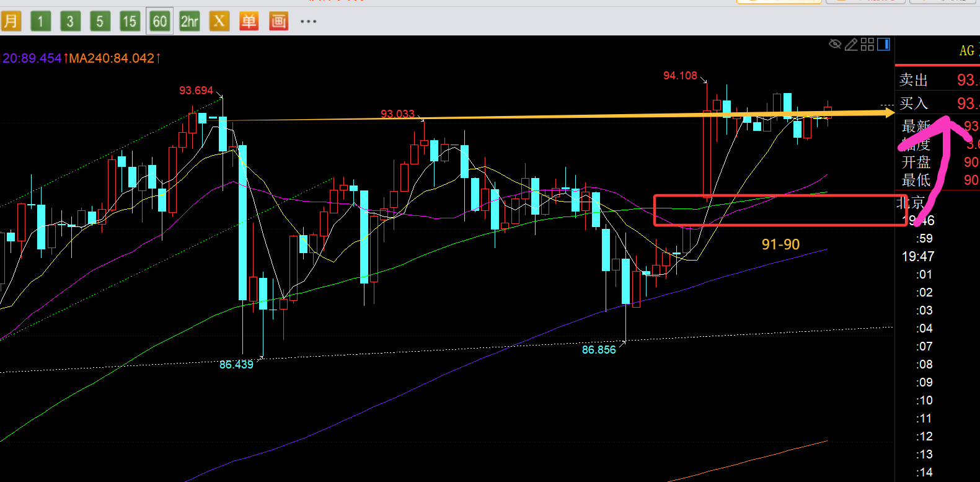Open the four-square grid layout icon
Screen dimensions: 980x482
pos(867,44)
